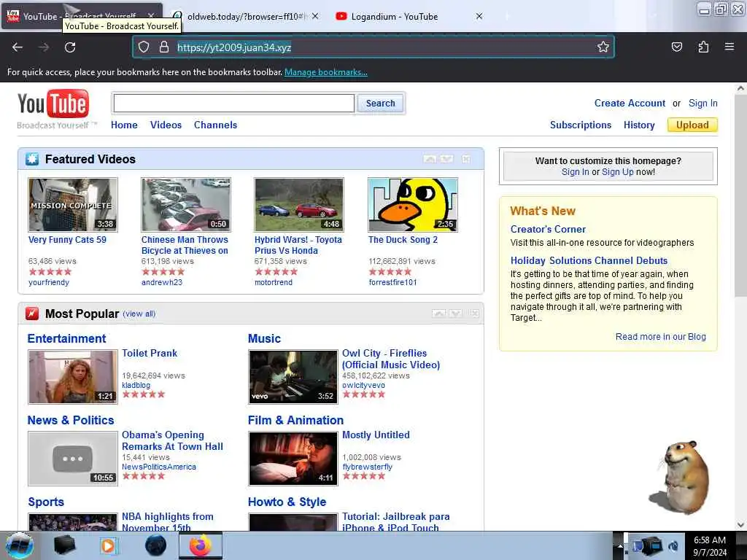Screen dimensions: 747x560
Task: Close the oldweb.today tab
Action: tap(315, 16)
